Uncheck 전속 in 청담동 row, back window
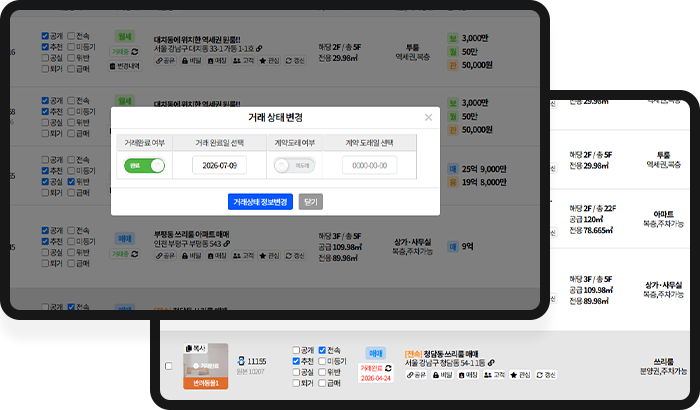Screen dimensions: 700x410 pos(322,350)
